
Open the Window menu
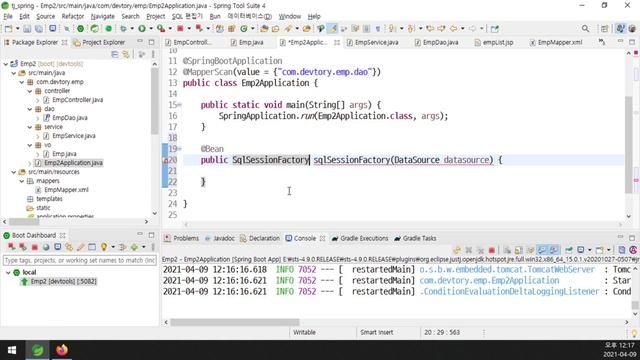tap(289, 16)
